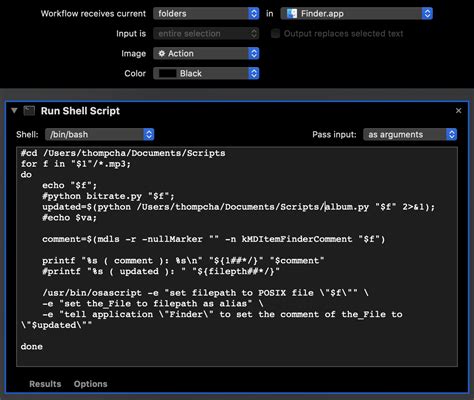Click the lone 'do' line in the script
Viewport: 474px width, 400px height.
click(26, 175)
